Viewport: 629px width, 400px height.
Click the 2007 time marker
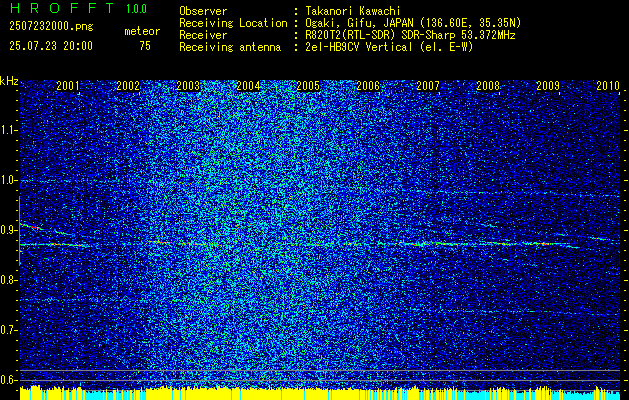(x=428, y=85)
